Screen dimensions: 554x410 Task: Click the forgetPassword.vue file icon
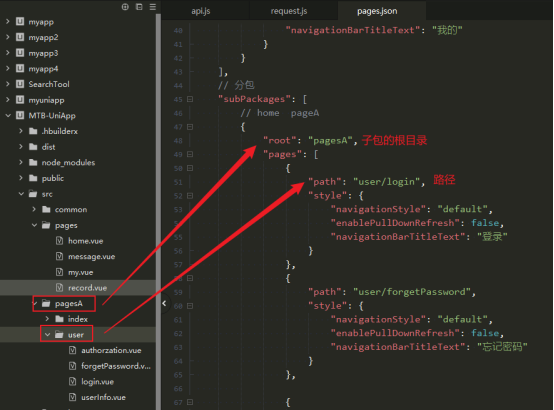point(72,366)
